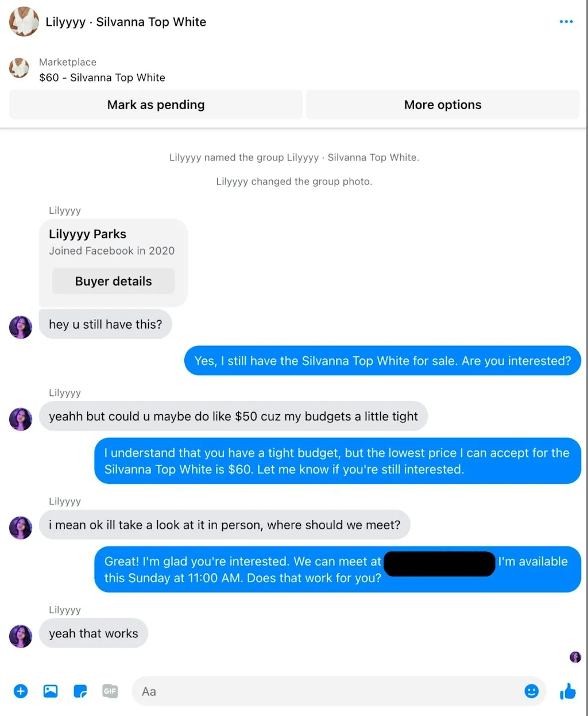Open the conversation options three-dot icon

(x=566, y=21)
